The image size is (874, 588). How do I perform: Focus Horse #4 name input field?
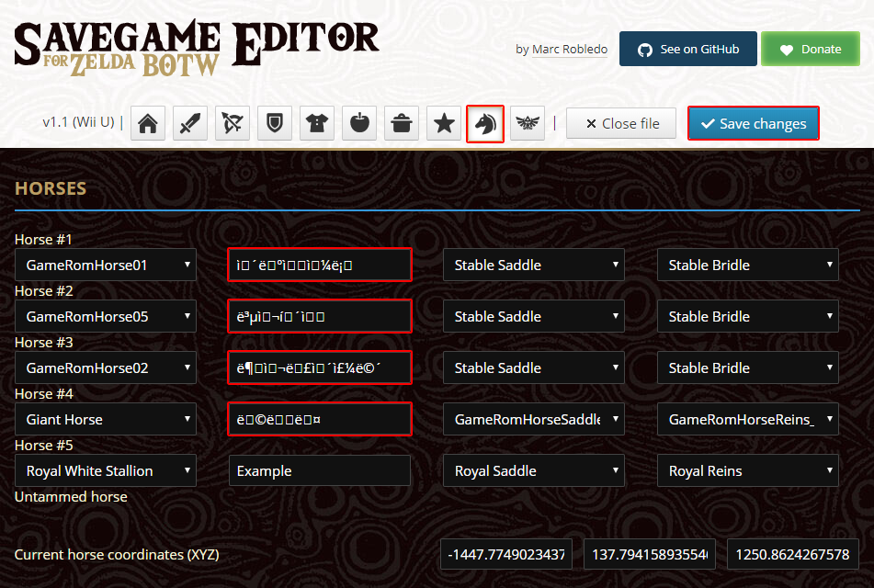pyautogui.click(x=320, y=419)
